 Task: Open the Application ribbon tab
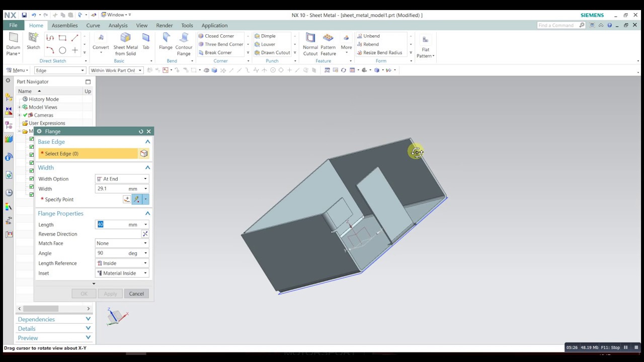point(214,26)
